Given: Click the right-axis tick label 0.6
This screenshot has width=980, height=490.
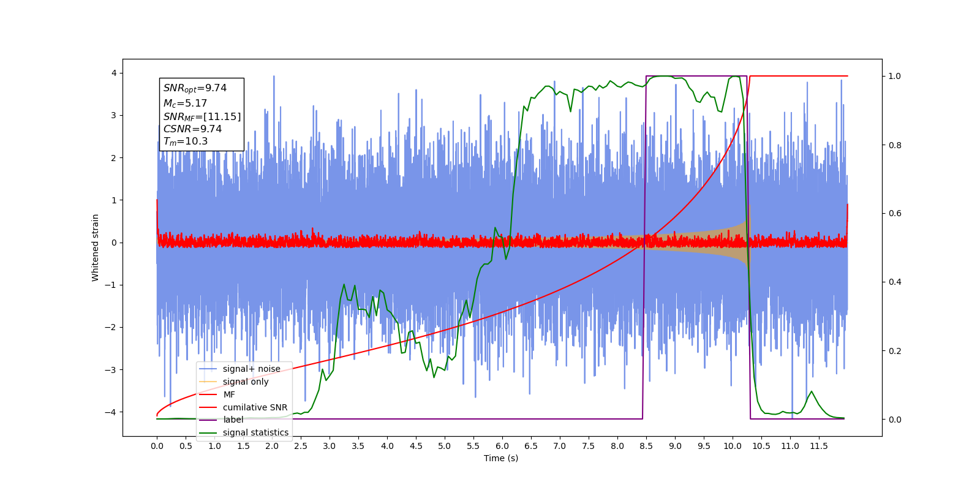Looking at the screenshot, I should pyautogui.click(x=895, y=213).
